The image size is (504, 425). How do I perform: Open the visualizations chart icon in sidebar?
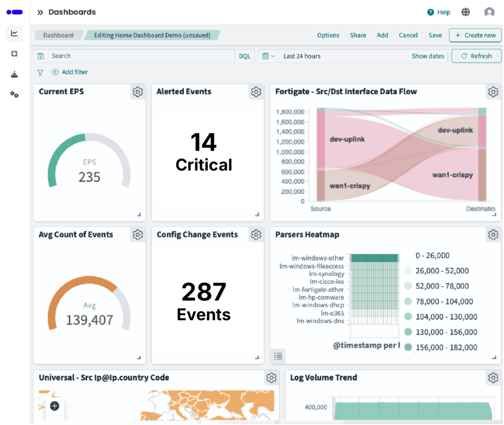(x=14, y=33)
